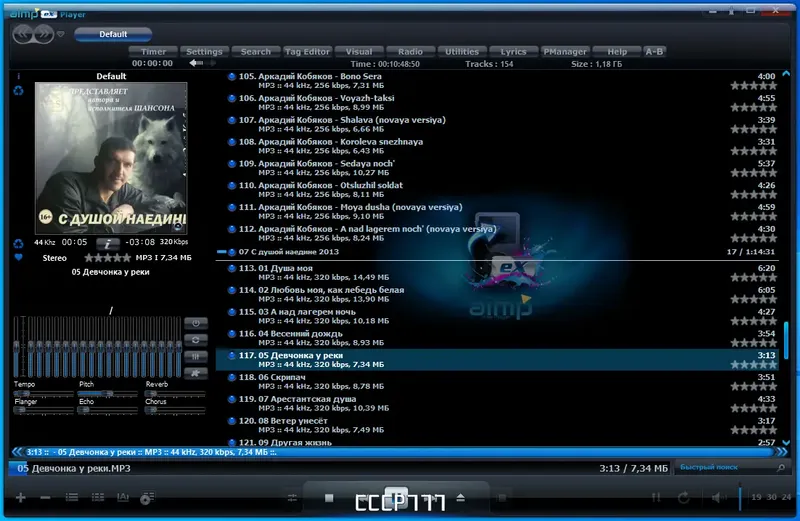Click the next track round arrow button
The height and width of the screenshot is (521, 800).
click(x=44, y=34)
